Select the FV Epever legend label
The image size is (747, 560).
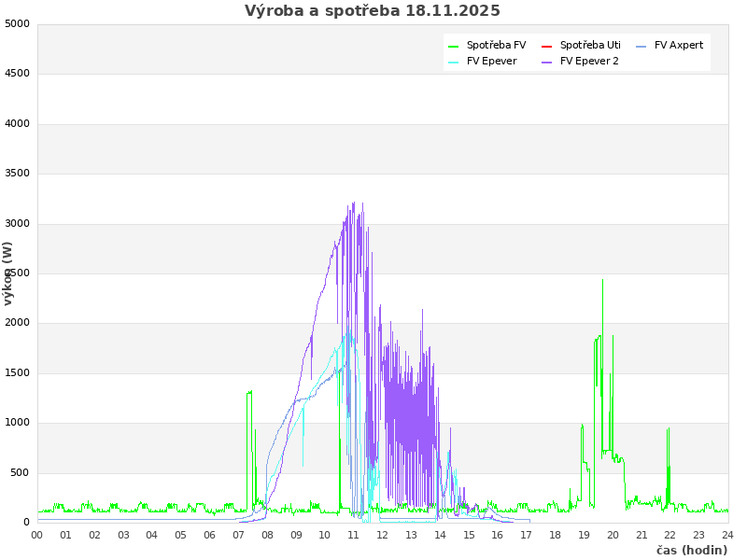(491, 62)
